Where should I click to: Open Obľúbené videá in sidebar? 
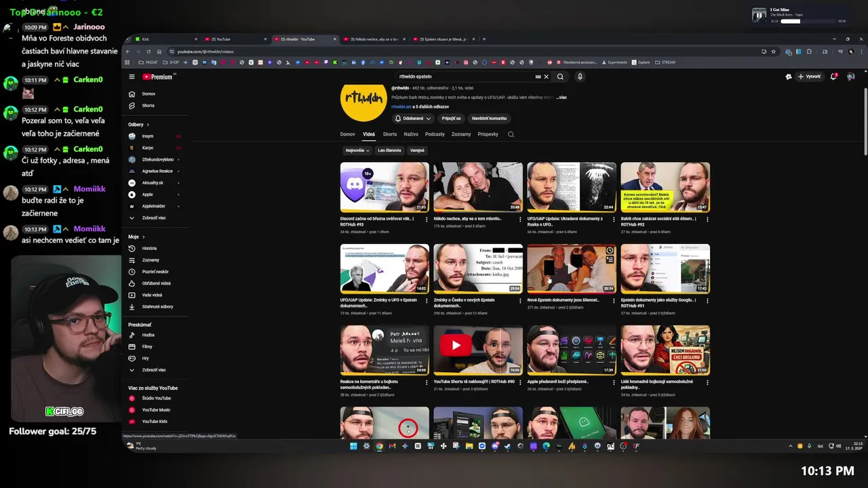coord(156,283)
